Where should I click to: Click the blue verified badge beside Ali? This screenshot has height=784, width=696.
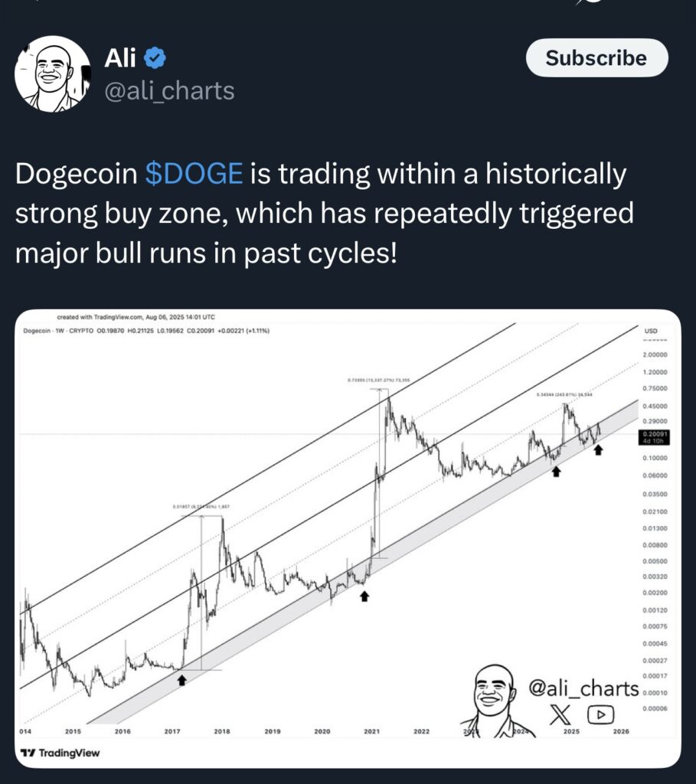[157, 57]
